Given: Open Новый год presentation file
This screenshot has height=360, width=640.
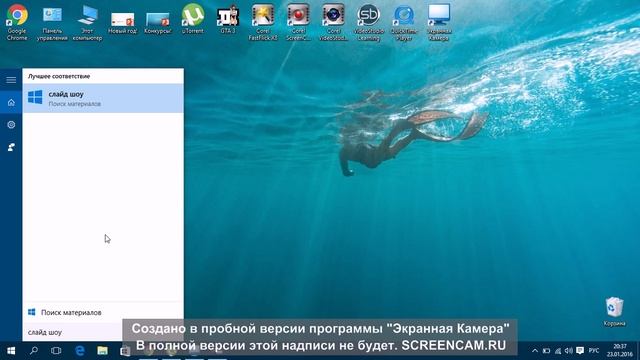Looking at the screenshot, I should [122, 23].
